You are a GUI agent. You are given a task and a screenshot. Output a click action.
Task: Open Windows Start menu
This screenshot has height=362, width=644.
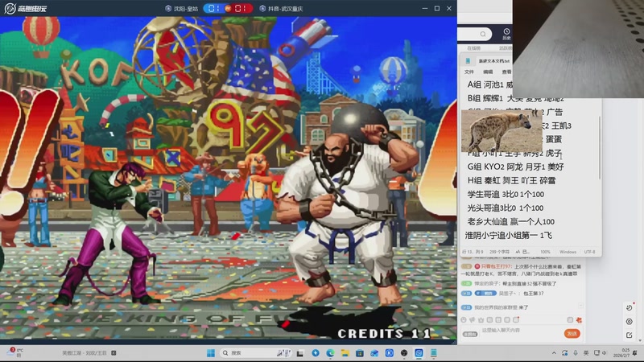point(211,353)
